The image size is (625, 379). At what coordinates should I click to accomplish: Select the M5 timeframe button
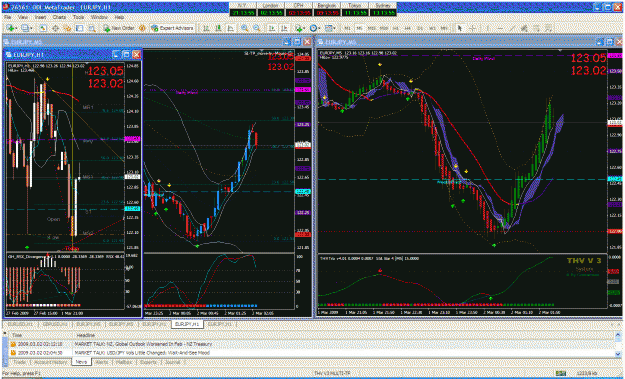point(359,28)
